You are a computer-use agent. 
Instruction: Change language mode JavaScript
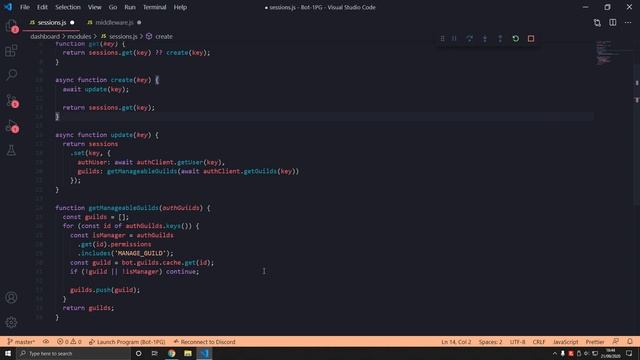click(565, 342)
